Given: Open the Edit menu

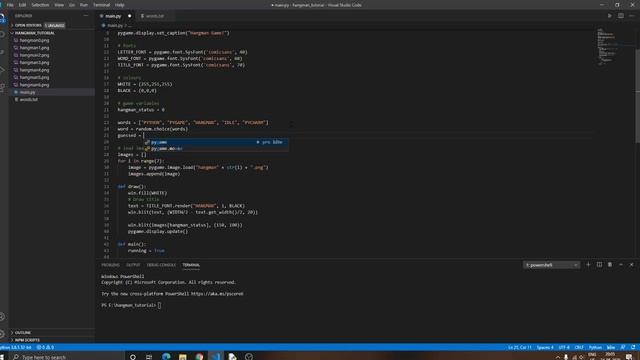Looking at the screenshot, I should [22, 5].
